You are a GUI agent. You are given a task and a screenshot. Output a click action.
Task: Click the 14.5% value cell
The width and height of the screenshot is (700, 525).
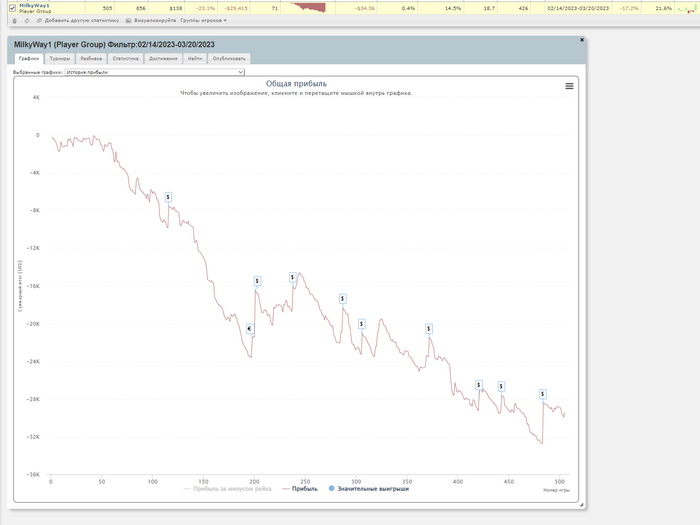coord(453,8)
